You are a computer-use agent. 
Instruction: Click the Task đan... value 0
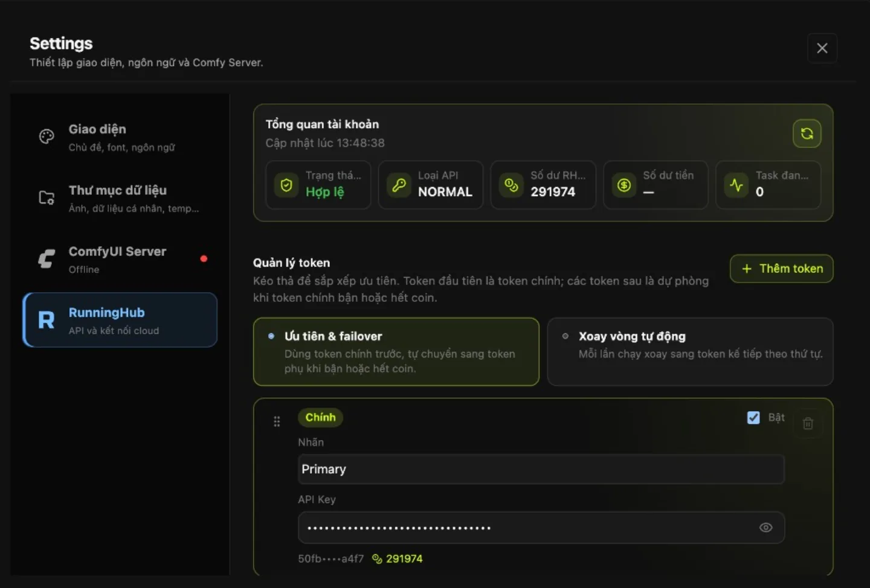click(759, 192)
